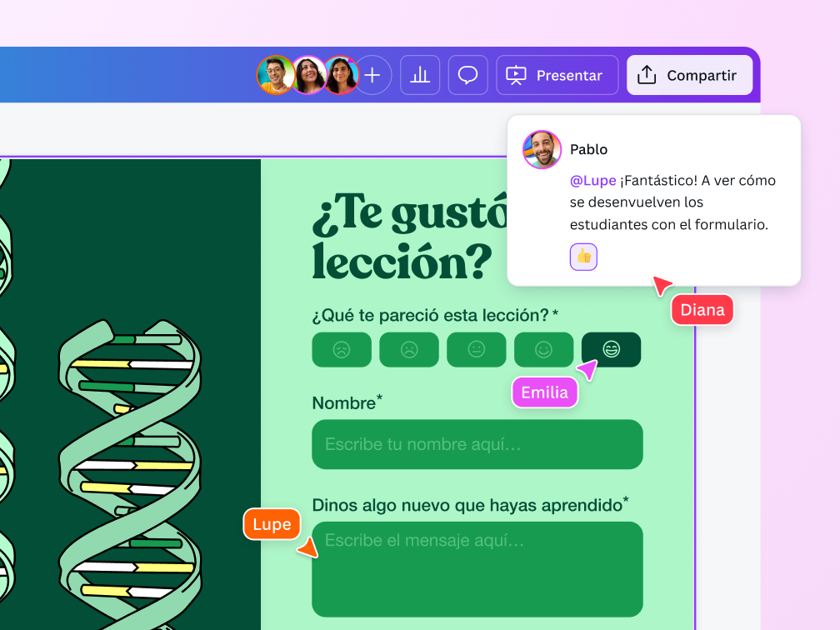Image resolution: width=840 pixels, height=630 pixels.
Task: Select the grinning face rating
Action: click(x=612, y=349)
